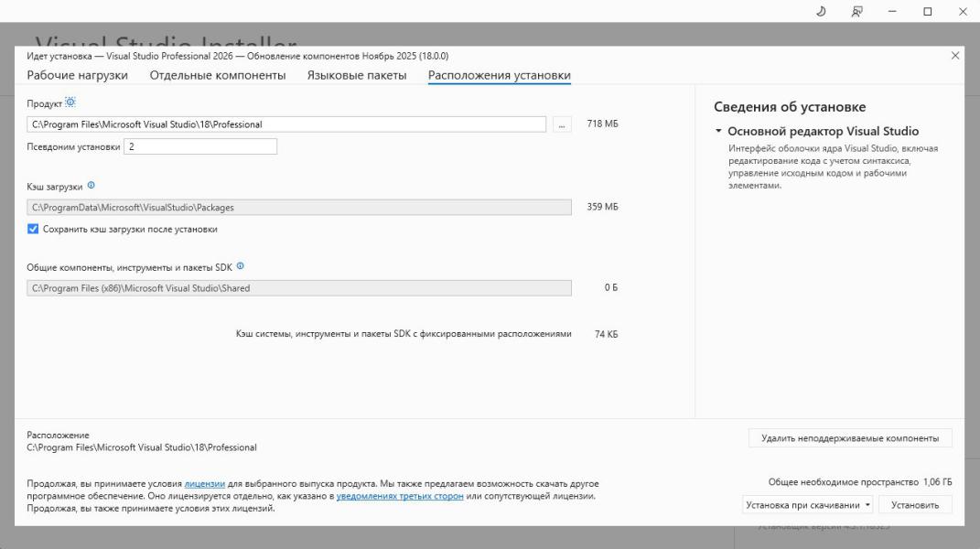Open the лицензии link
980x549 pixels.
point(205,483)
